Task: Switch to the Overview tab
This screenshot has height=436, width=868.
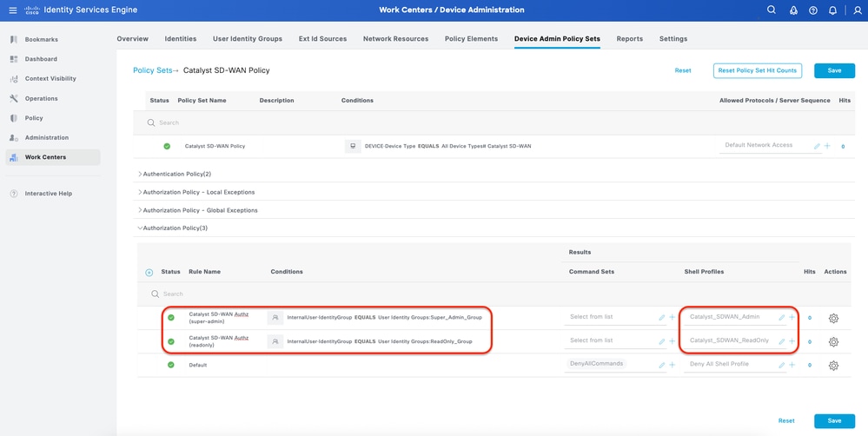Action: click(x=132, y=39)
